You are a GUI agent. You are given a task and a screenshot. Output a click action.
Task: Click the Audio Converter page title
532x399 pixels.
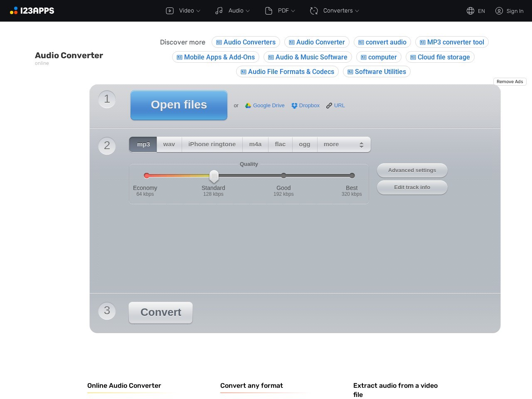(69, 56)
